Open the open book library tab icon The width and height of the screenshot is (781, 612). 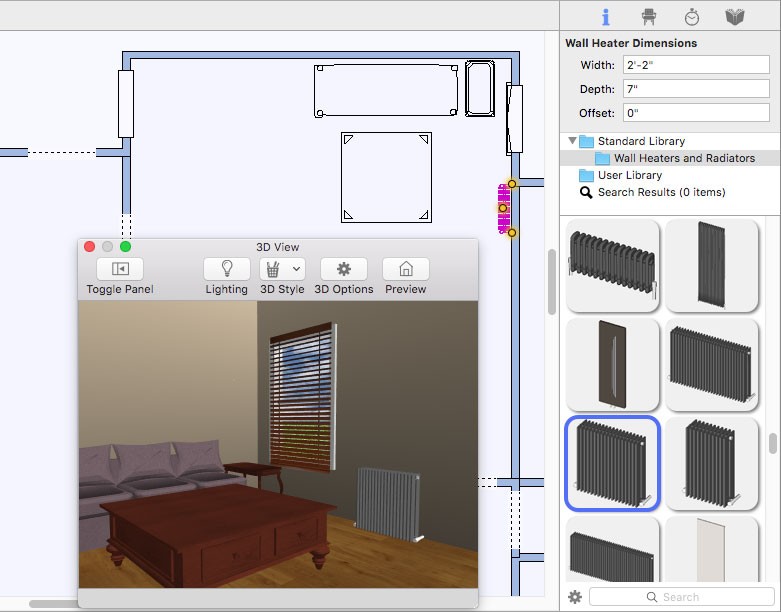point(734,17)
